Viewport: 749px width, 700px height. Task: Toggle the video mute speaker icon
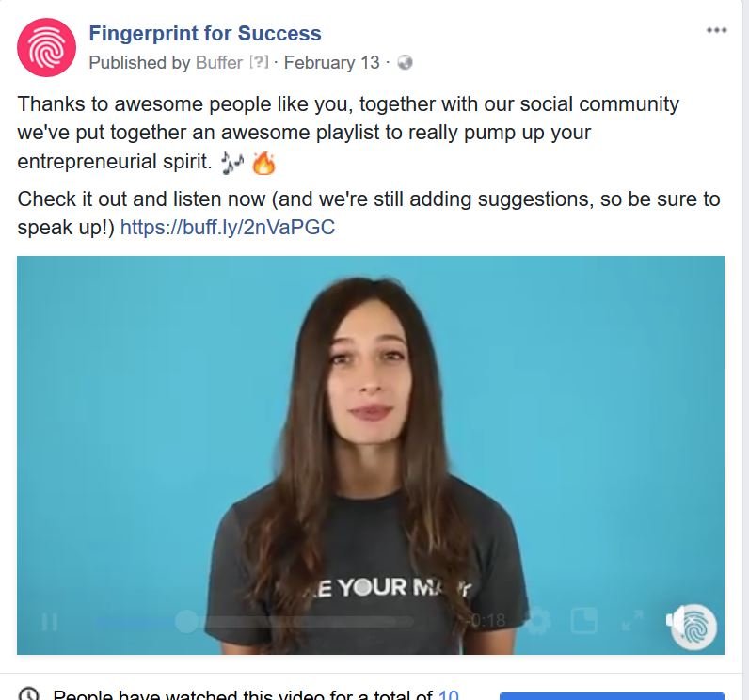[x=675, y=620]
